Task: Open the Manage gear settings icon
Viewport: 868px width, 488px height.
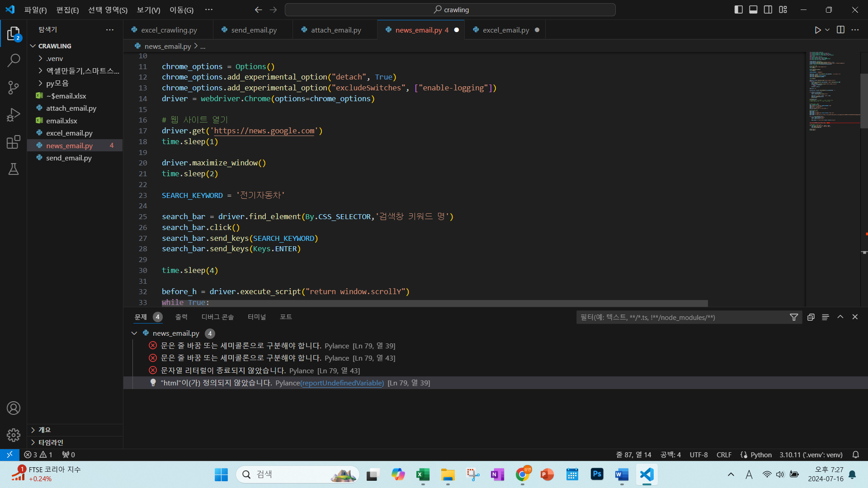Action: point(14,435)
